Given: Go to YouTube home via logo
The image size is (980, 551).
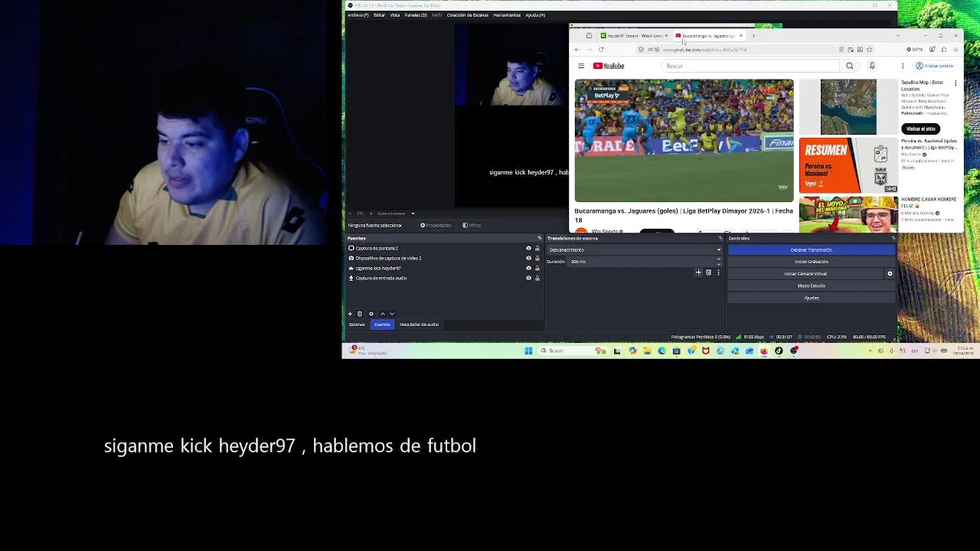Looking at the screenshot, I should click(x=609, y=66).
